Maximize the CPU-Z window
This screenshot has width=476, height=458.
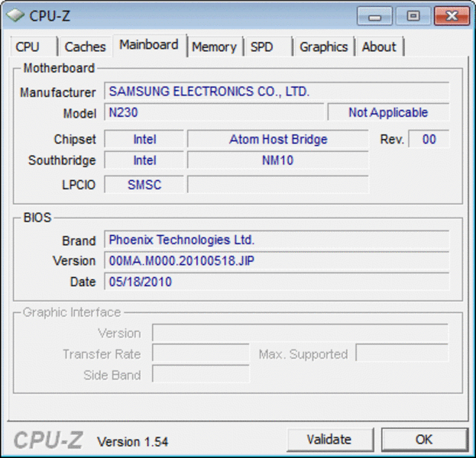[x=413, y=16]
